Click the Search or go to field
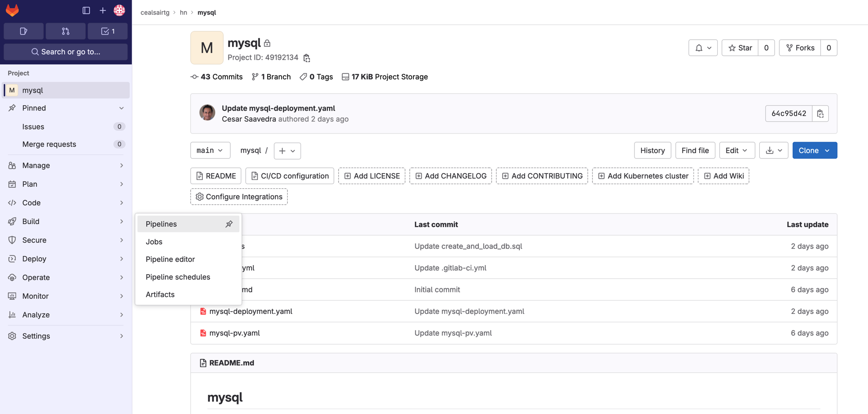Viewport: 868px width, 414px height. tap(65, 52)
